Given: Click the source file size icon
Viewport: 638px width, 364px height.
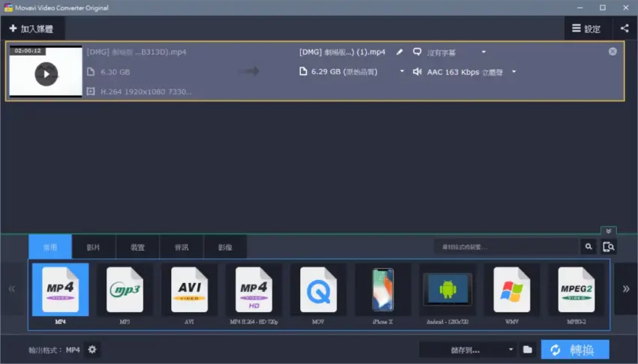Looking at the screenshot, I should coord(91,72).
